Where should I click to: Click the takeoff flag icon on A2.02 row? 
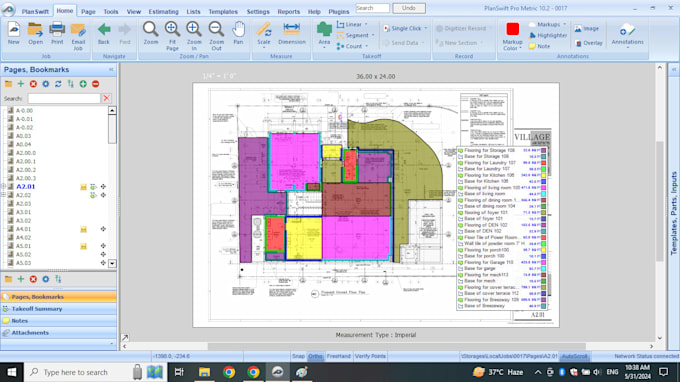[93, 195]
